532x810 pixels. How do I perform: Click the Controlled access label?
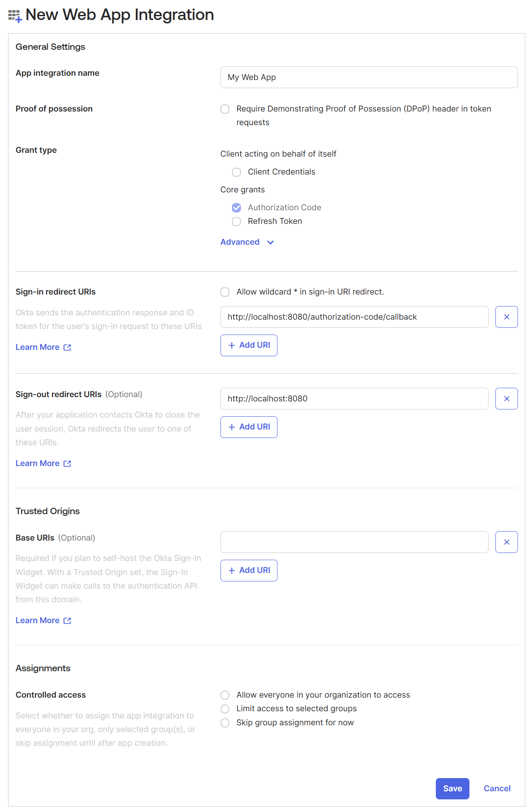[x=51, y=695]
